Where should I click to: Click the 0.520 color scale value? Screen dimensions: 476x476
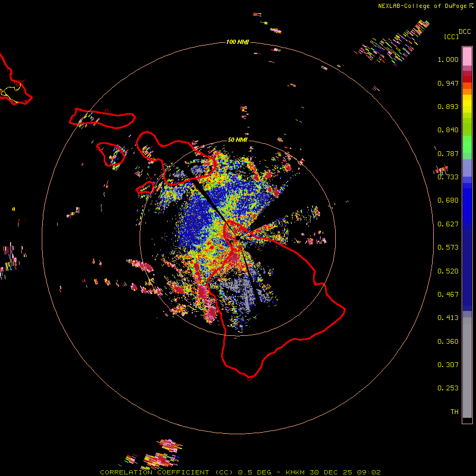pos(448,271)
